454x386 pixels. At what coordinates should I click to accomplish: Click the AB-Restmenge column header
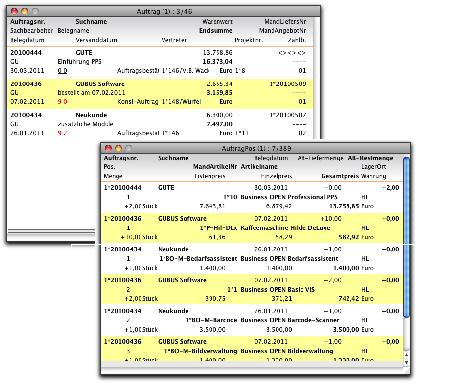click(x=371, y=158)
